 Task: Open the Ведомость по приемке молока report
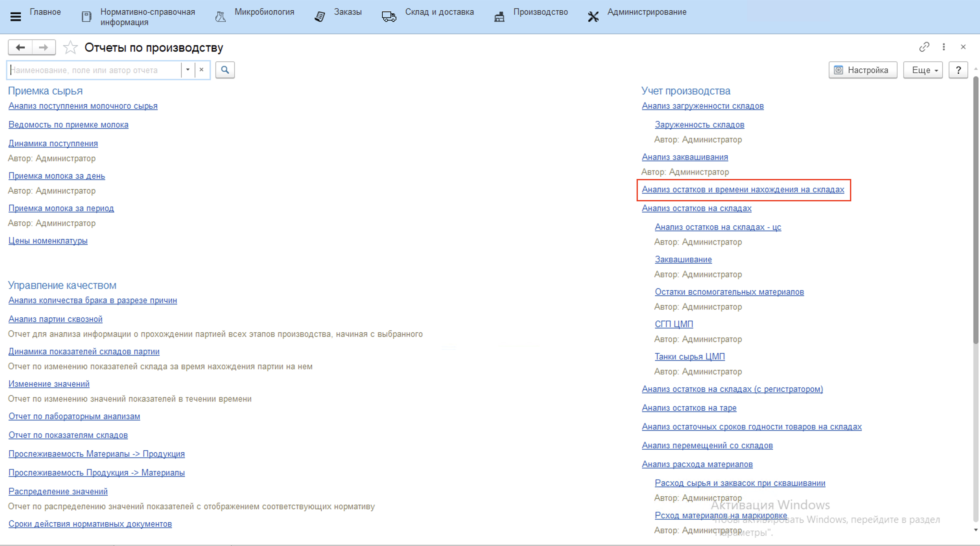68,125
